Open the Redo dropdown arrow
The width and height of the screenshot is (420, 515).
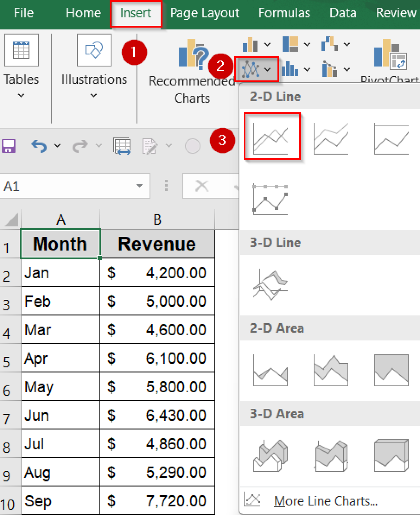click(x=98, y=146)
